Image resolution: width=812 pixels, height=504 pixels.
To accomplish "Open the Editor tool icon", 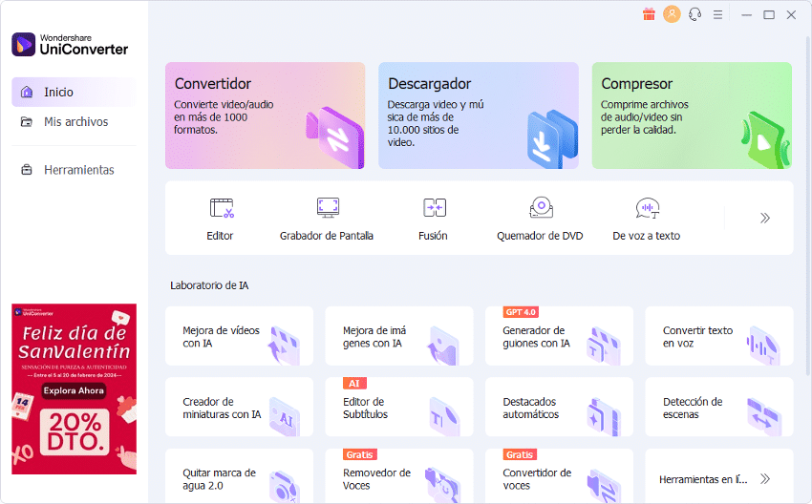I will click(x=221, y=219).
